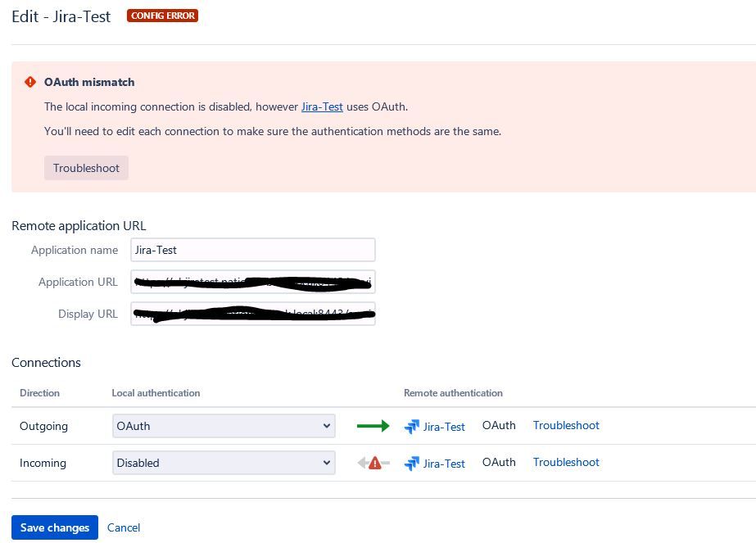Click the OAuth mismatch error icon

(x=29, y=82)
